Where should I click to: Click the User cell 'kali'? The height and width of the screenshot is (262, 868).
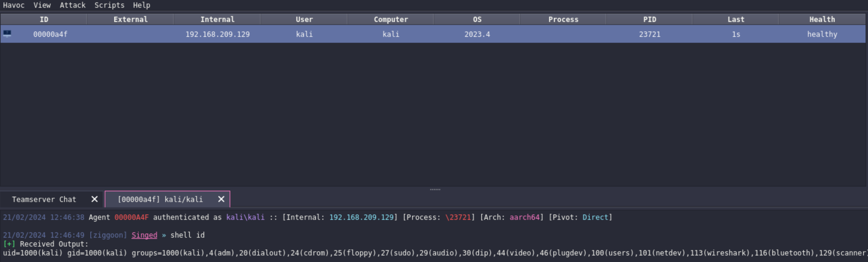304,34
